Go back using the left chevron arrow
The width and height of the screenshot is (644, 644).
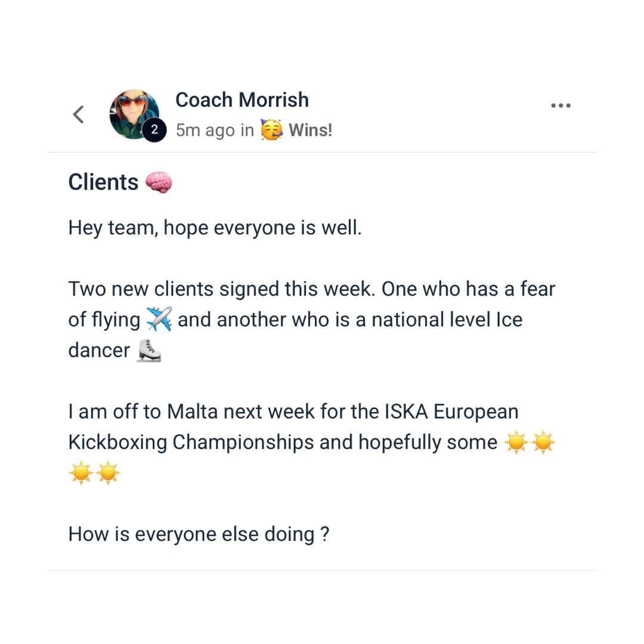pyautogui.click(x=79, y=114)
